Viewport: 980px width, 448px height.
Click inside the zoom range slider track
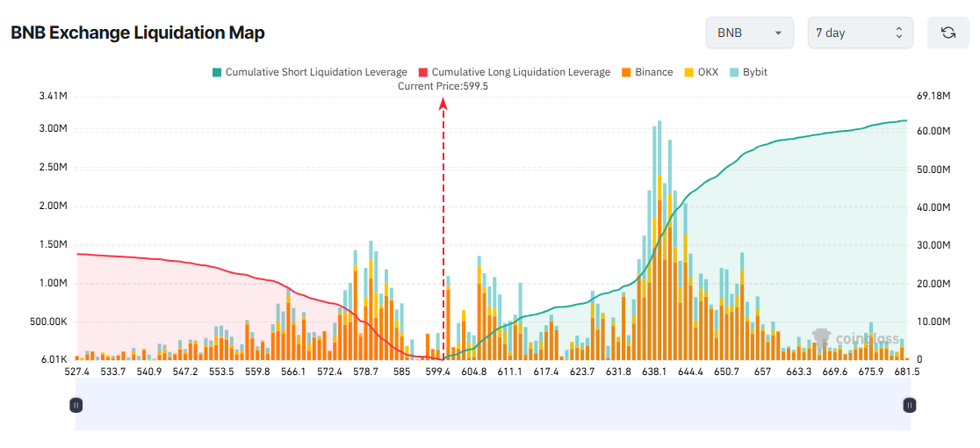click(492, 405)
